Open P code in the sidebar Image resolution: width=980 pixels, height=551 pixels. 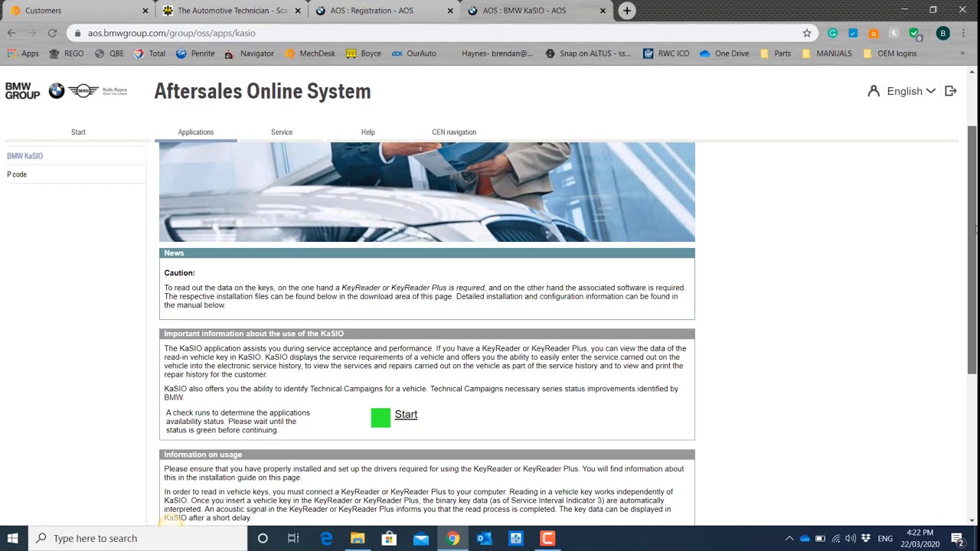coord(17,174)
